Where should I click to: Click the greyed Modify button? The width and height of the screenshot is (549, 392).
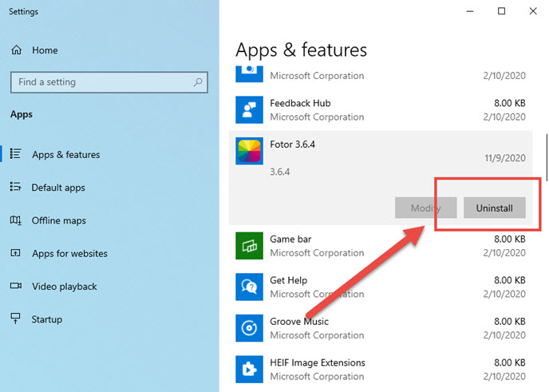[426, 208]
